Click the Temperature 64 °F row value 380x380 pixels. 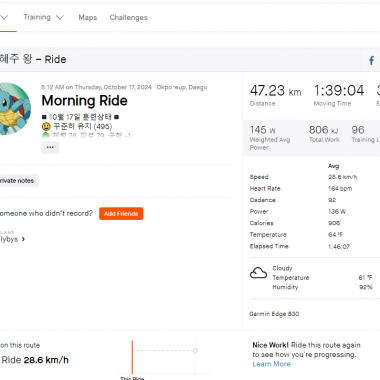tap(335, 235)
